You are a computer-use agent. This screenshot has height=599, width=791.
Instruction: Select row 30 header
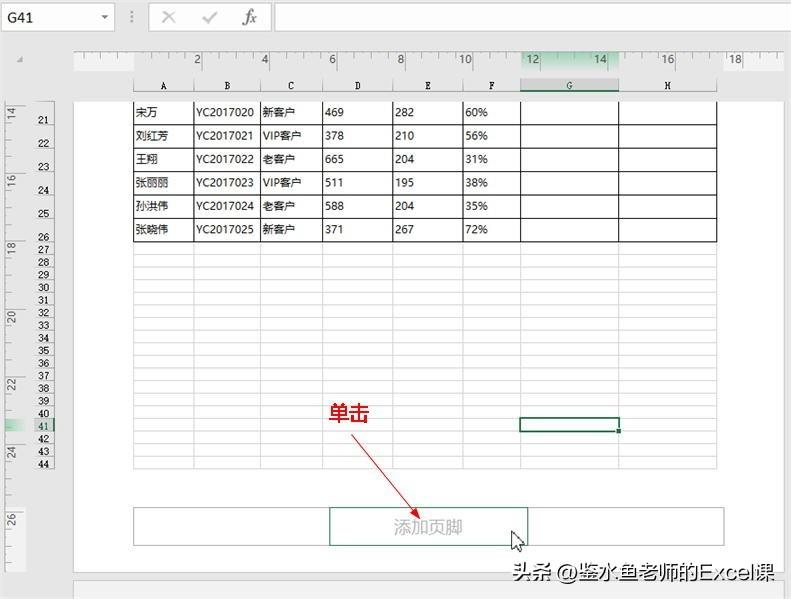pos(43,287)
